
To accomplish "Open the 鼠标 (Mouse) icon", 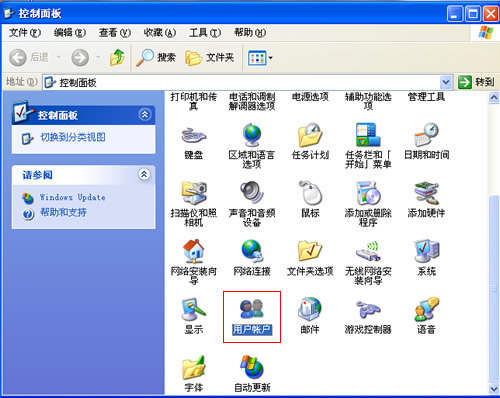I will click(310, 193).
